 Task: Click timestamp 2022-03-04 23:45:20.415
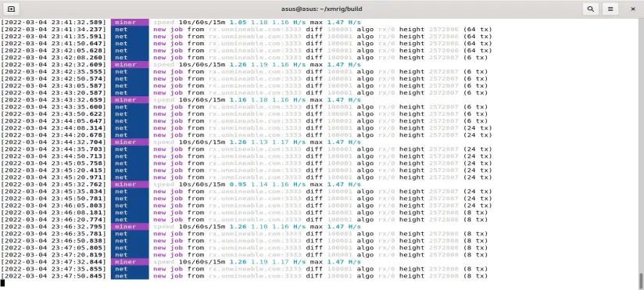(x=53, y=170)
